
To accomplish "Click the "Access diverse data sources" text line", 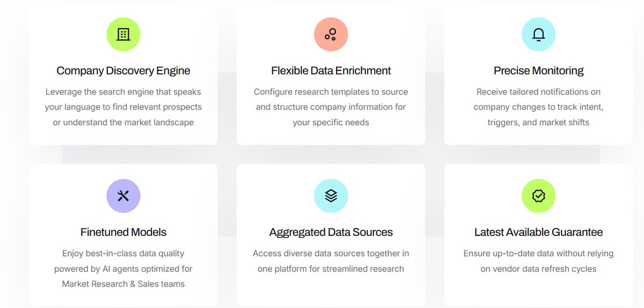I will coord(331,253).
